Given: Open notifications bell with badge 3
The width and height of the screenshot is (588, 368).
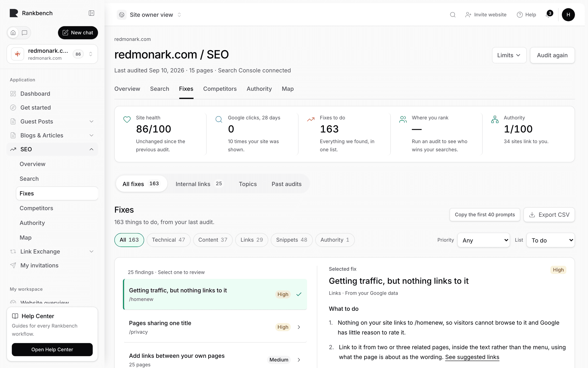Looking at the screenshot, I should (549, 14).
